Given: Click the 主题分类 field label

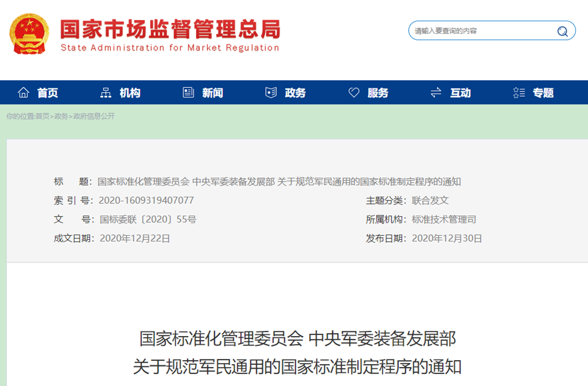Looking at the screenshot, I should click(x=386, y=200).
